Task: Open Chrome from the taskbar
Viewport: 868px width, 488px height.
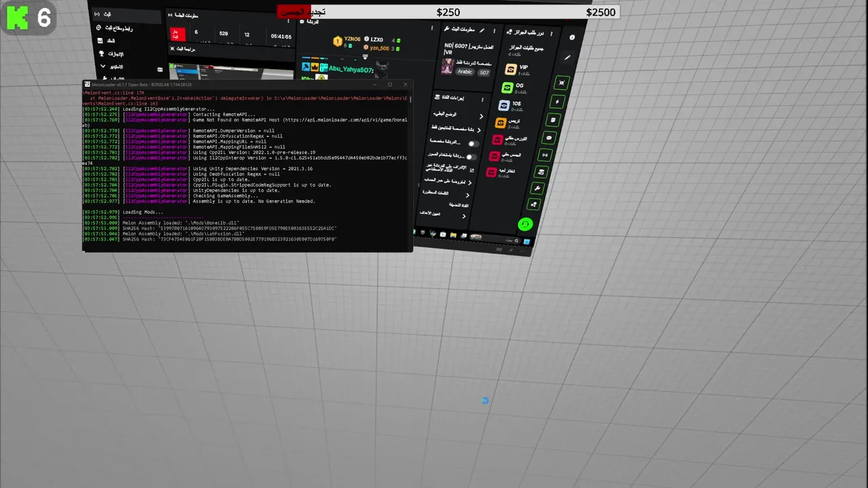Action: [x=433, y=234]
